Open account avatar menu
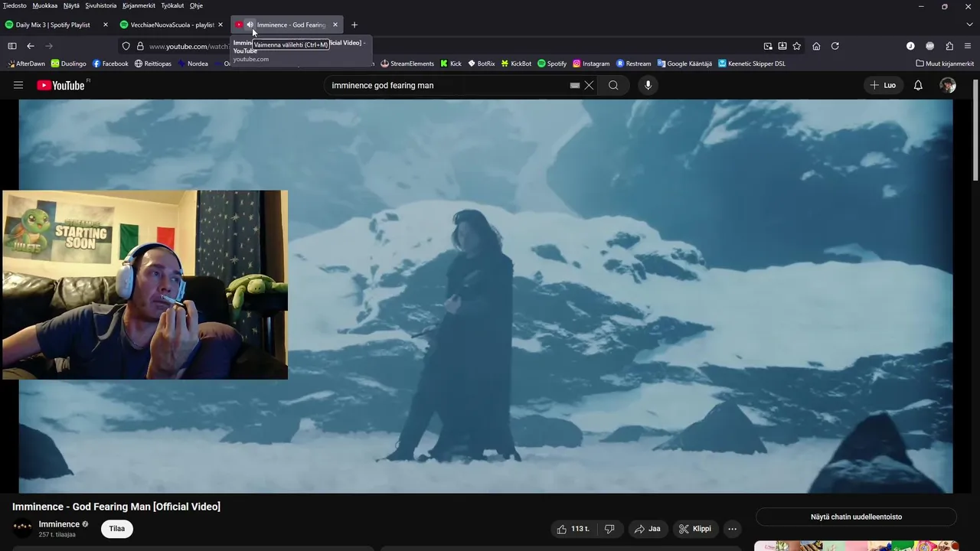 (948, 85)
